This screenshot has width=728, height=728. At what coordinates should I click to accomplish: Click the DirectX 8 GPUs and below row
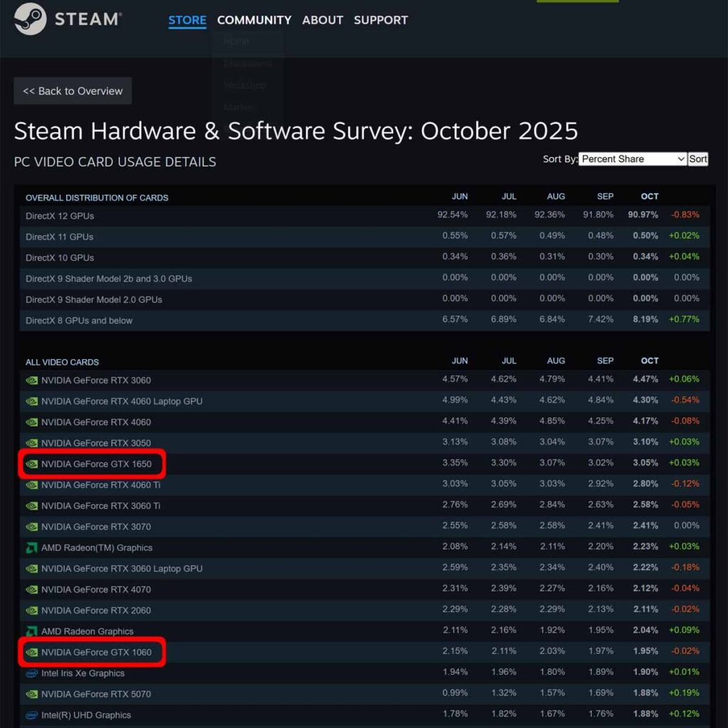[x=79, y=321]
